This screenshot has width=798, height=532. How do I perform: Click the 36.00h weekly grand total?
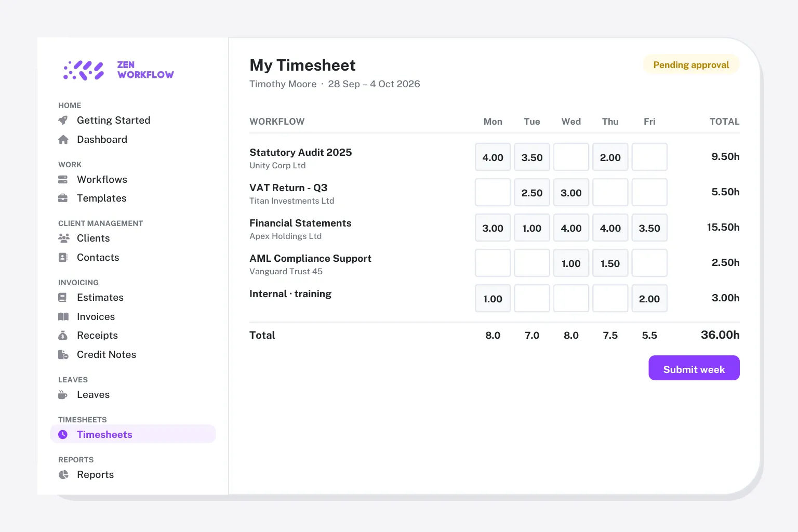pyautogui.click(x=720, y=335)
